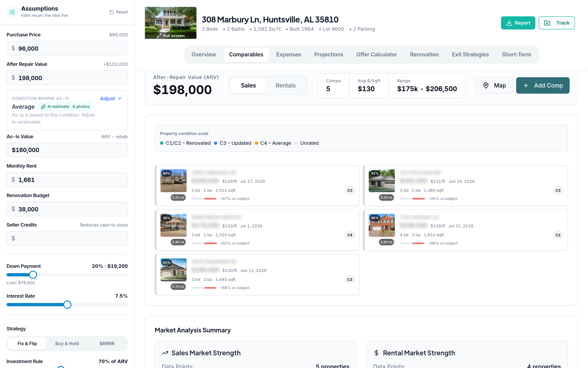The width and height of the screenshot is (588, 368).
Task: Click the Report download button
Action: pyautogui.click(x=518, y=23)
